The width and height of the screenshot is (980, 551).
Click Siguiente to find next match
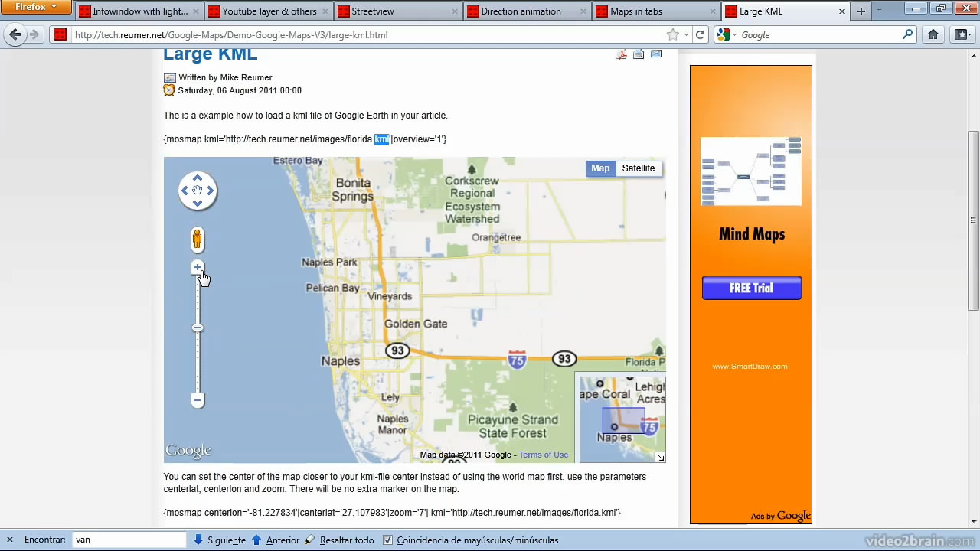[x=220, y=540]
